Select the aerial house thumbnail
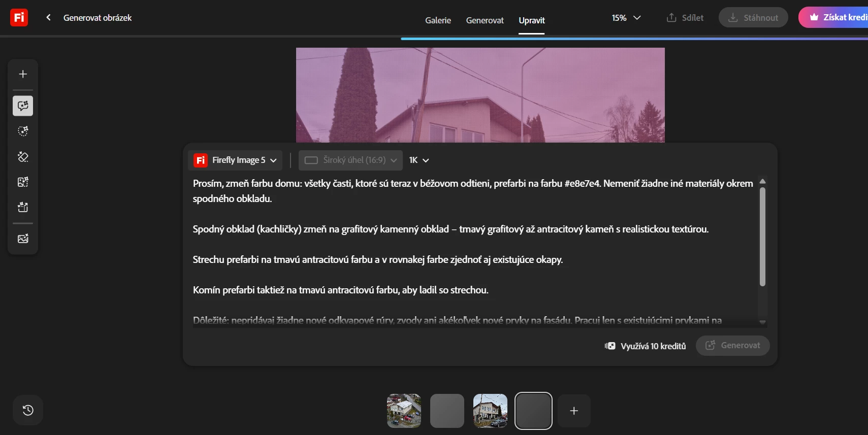The height and width of the screenshot is (435, 868). [404, 411]
